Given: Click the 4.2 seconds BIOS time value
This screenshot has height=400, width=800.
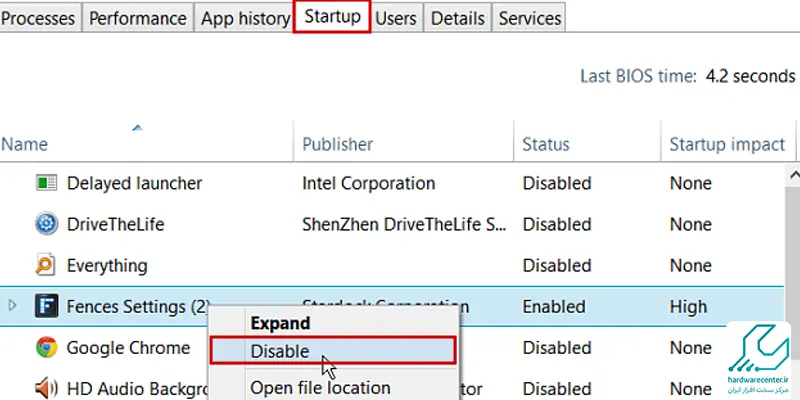Looking at the screenshot, I should click(x=750, y=77).
